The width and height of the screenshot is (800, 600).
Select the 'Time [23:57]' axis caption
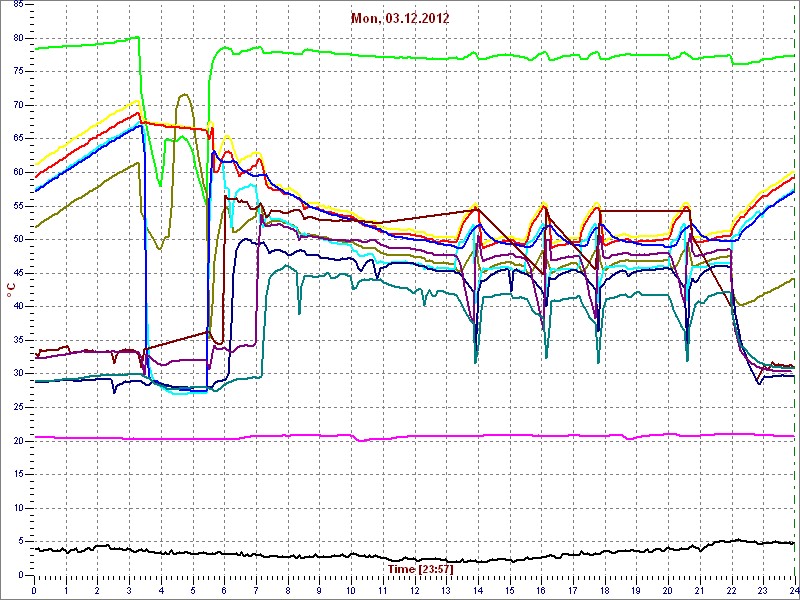pyautogui.click(x=420, y=568)
